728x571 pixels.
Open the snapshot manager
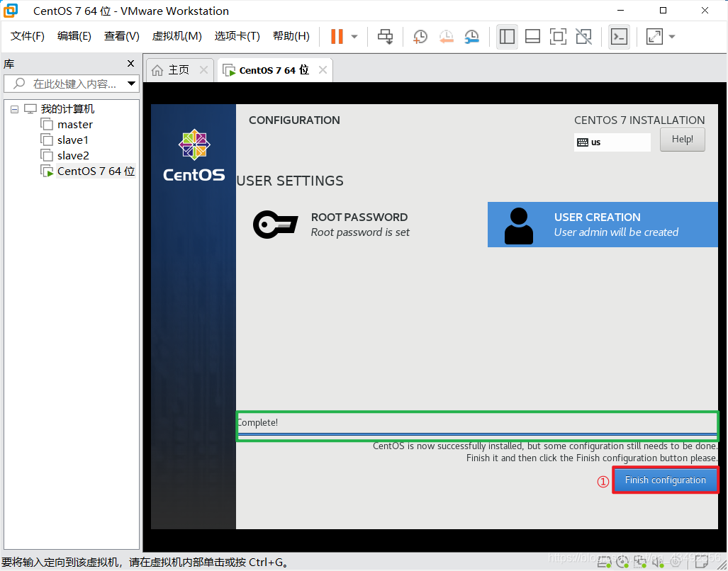(471, 37)
